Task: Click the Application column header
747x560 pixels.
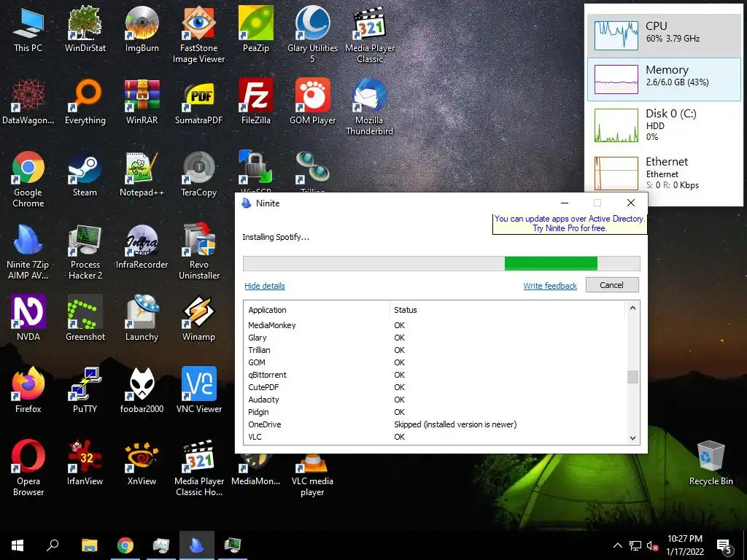Action: pyautogui.click(x=317, y=310)
